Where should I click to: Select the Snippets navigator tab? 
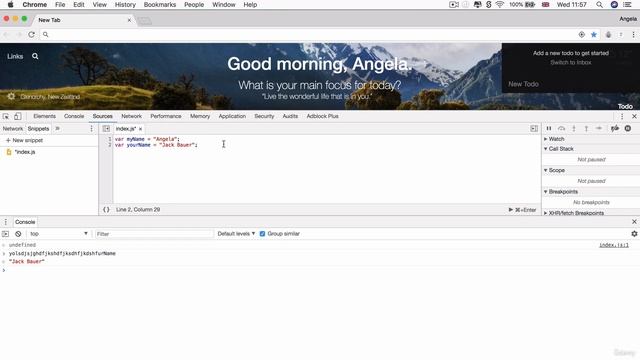pyautogui.click(x=38, y=129)
